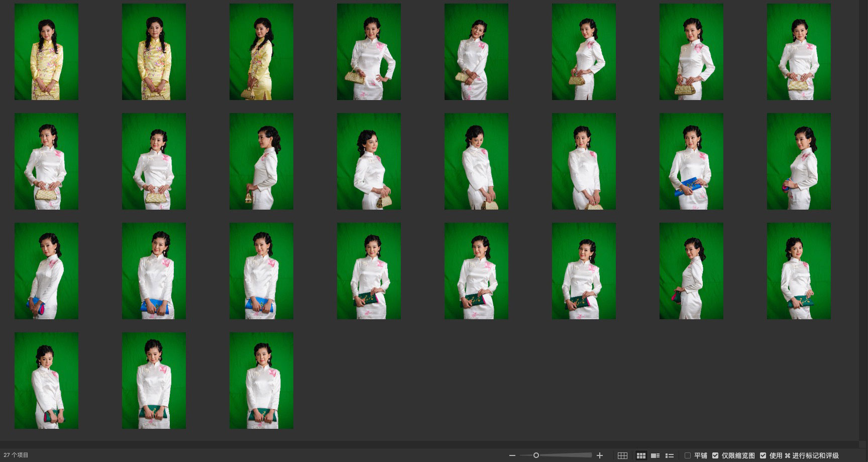This screenshot has width=868, height=462.
Task: Click the lock thumbnail grid icon
Action: [x=622, y=455]
